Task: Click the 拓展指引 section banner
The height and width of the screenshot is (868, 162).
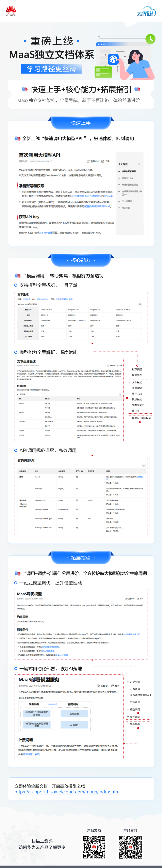Action: 81,558
